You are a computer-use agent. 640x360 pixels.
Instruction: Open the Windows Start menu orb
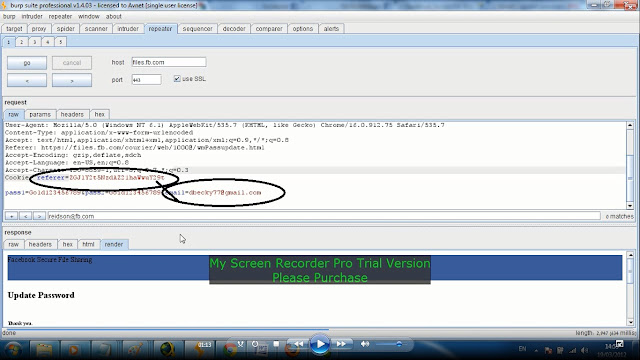click(x=13, y=350)
